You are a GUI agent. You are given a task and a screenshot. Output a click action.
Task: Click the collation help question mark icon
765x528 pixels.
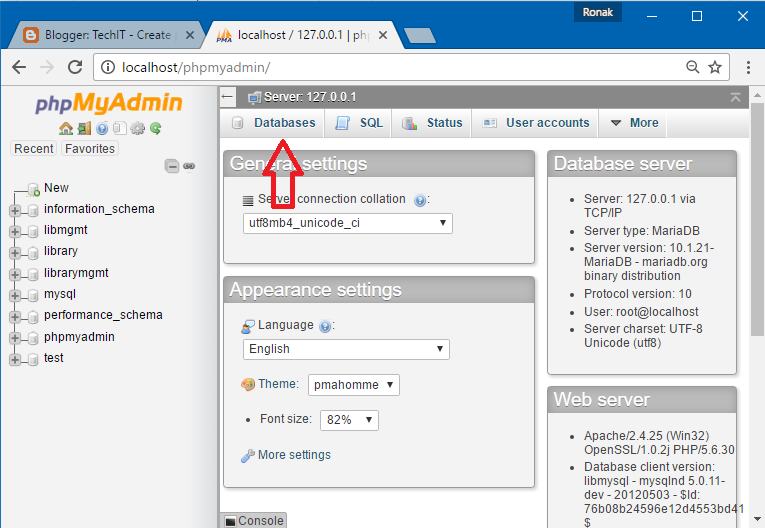click(420, 200)
